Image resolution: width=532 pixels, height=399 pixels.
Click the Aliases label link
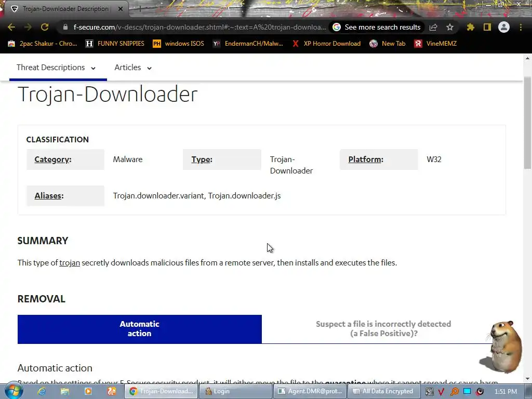(x=49, y=196)
